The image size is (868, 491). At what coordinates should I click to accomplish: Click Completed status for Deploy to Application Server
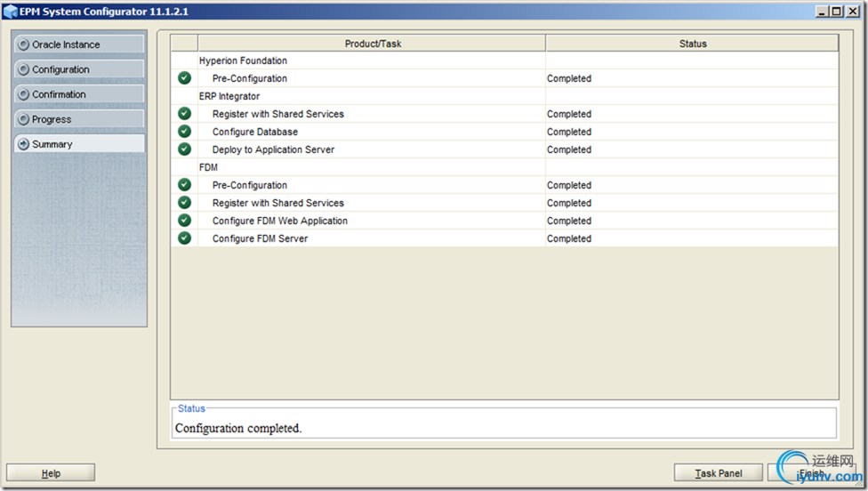pos(569,149)
